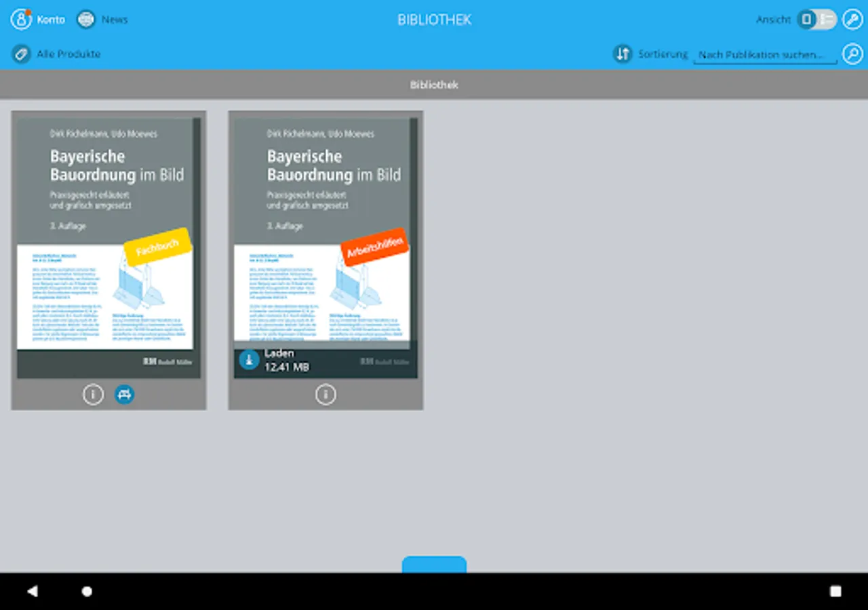Viewport: 868px width, 610px height.
Task: Click the BIBLIOTHEK title text
Action: coord(434,20)
